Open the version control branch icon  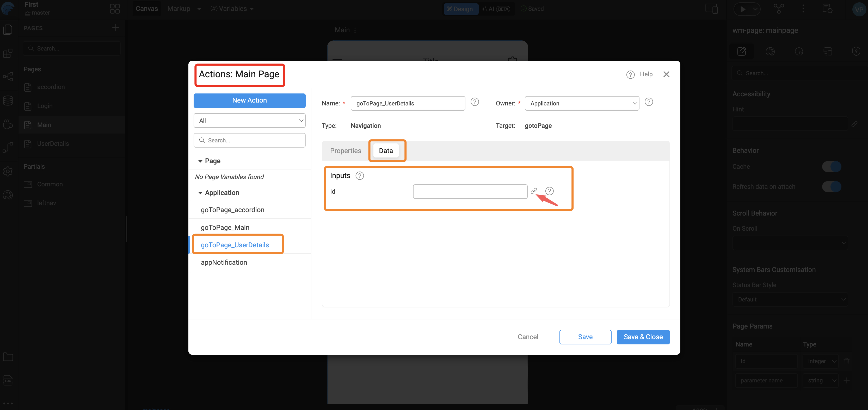[x=779, y=9]
